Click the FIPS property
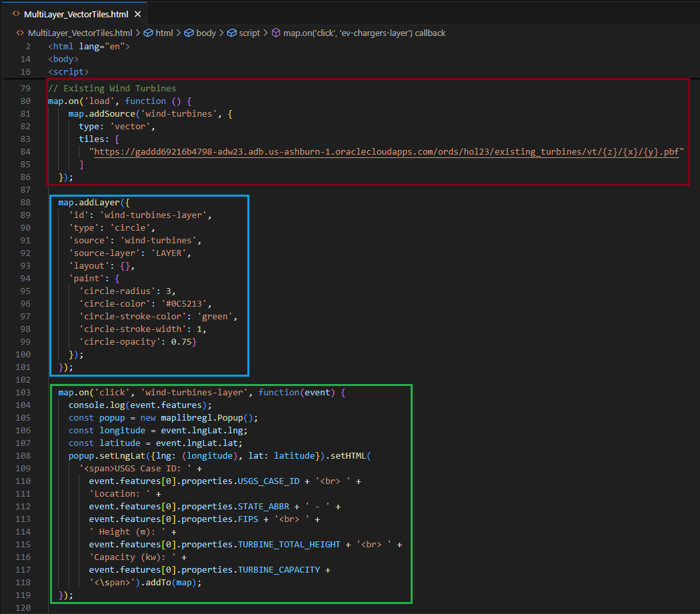The height and width of the screenshot is (614, 700). coord(248,519)
